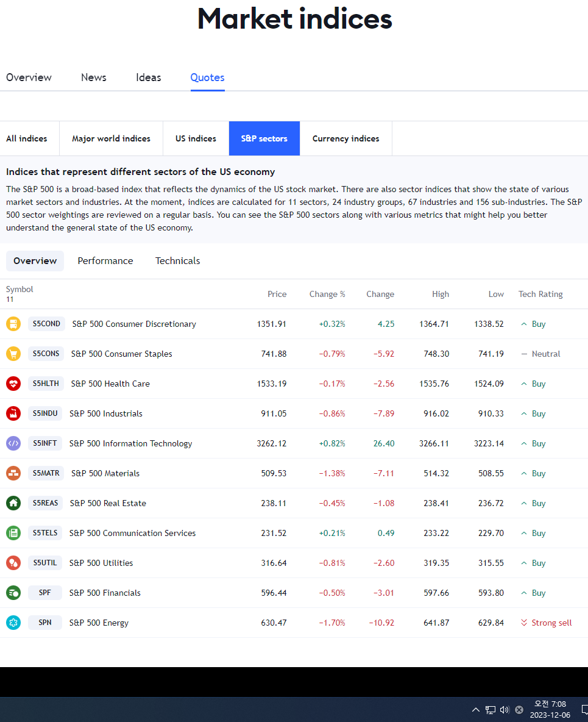588x722 pixels.
Task: Click price 3262.12 for Information Technology
Action: (x=272, y=443)
